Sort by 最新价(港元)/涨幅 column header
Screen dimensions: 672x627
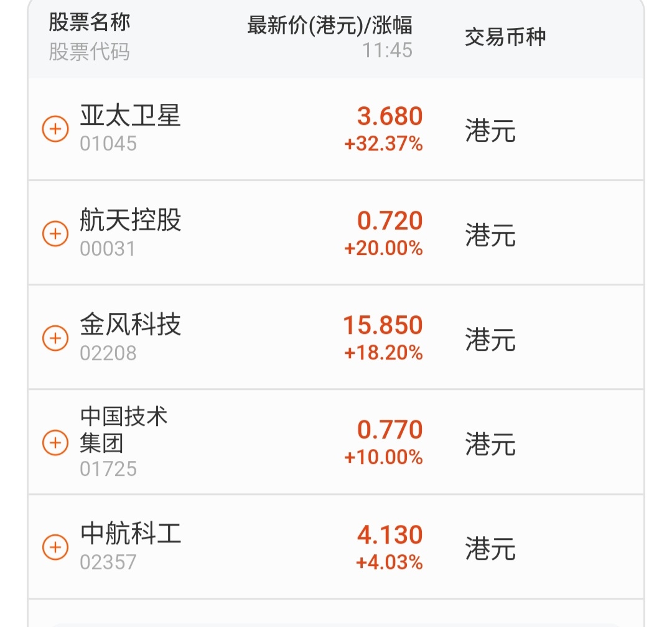[x=330, y=26]
